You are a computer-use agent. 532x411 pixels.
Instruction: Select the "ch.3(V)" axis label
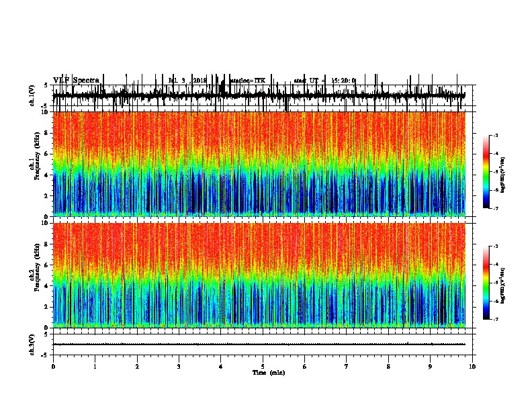coord(32,345)
